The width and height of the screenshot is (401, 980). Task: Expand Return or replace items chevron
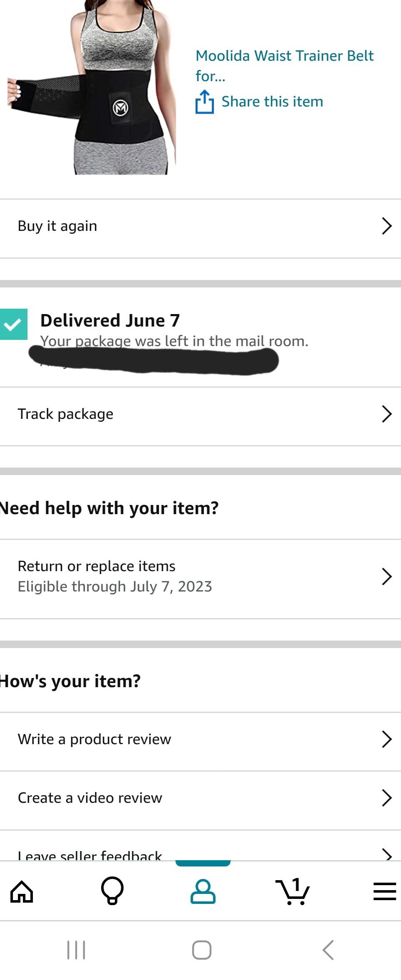pos(386,577)
